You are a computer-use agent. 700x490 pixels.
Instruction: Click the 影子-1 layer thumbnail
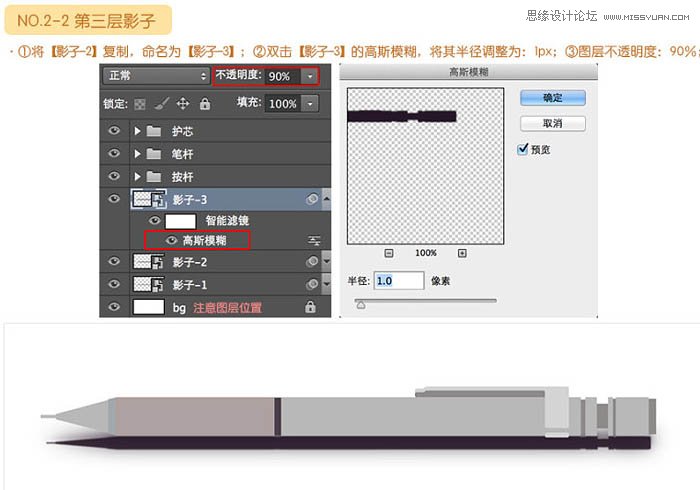(x=149, y=284)
